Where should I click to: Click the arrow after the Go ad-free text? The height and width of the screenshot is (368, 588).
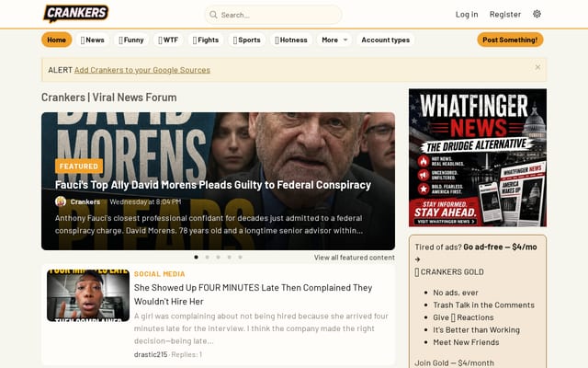click(x=417, y=259)
